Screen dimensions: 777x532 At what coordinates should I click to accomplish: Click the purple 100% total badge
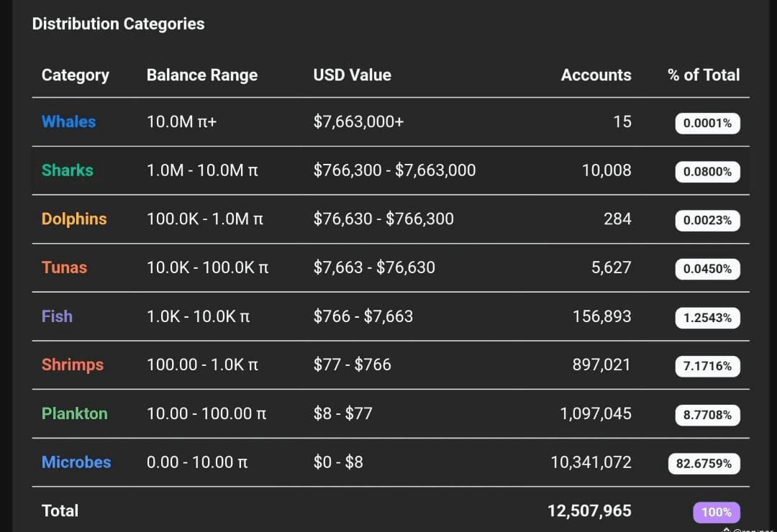(x=717, y=512)
